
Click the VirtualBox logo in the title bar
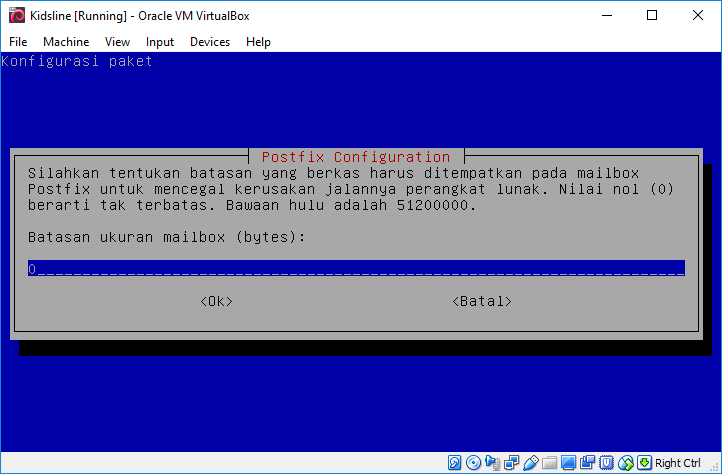17,15
